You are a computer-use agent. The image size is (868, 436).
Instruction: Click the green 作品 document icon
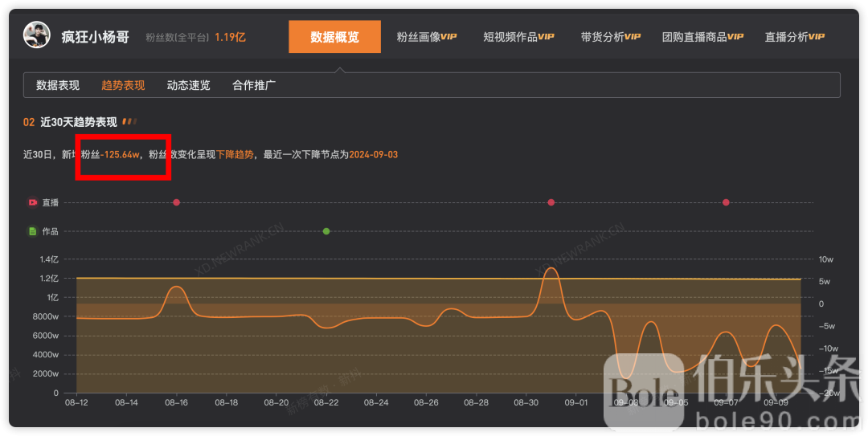[33, 231]
